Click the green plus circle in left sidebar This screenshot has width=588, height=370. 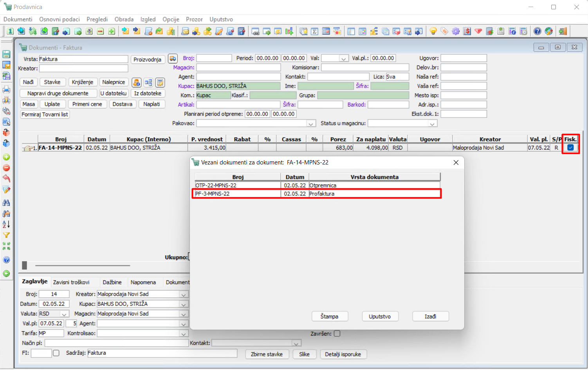pyautogui.click(x=6, y=157)
